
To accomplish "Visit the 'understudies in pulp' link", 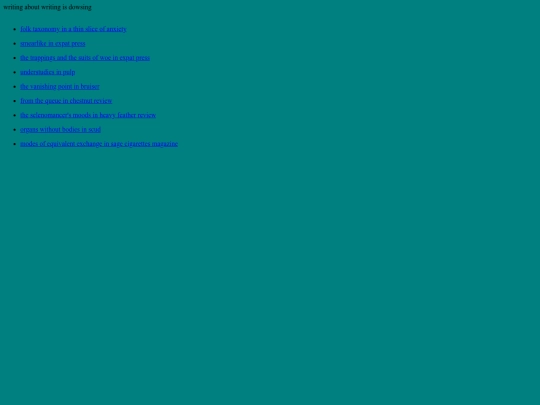I will (48, 72).
